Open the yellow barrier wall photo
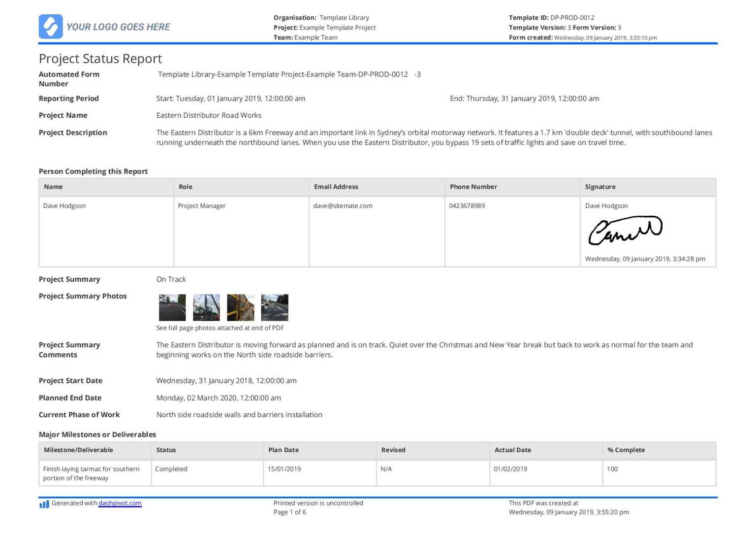This screenshot has height=535, width=756. [240, 306]
